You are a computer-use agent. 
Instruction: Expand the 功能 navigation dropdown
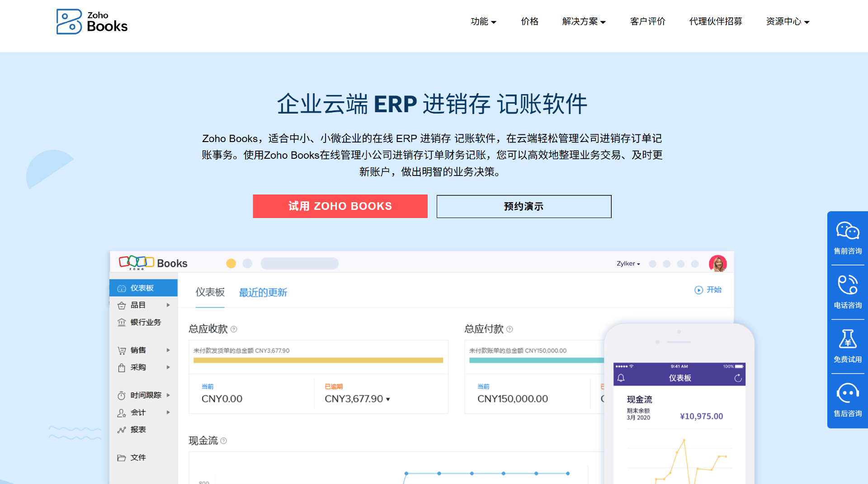483,21
